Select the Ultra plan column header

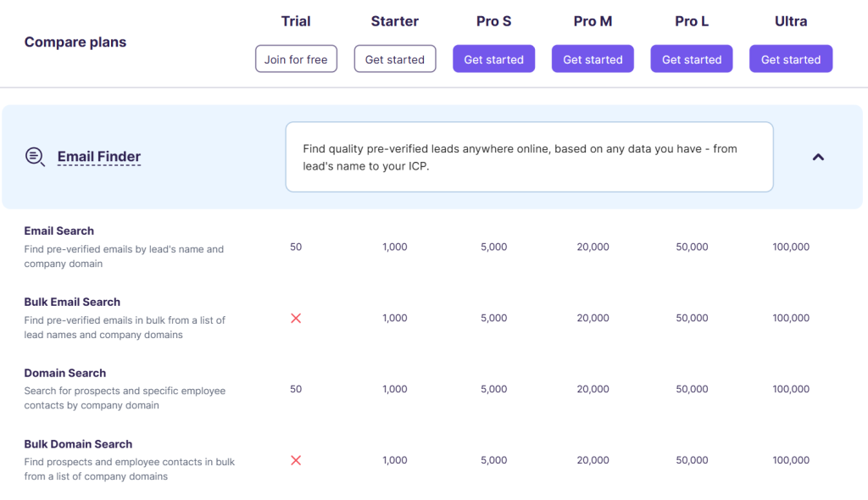coord(791,20)
